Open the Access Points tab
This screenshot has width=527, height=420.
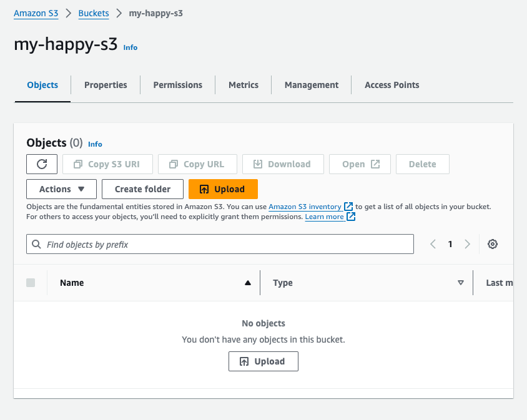(x=392, y=85)
